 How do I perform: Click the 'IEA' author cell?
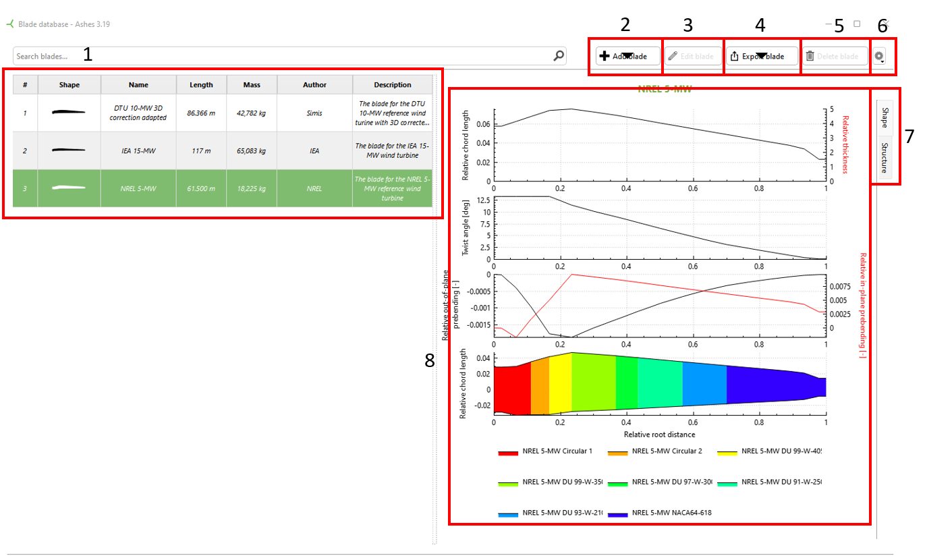315,150
